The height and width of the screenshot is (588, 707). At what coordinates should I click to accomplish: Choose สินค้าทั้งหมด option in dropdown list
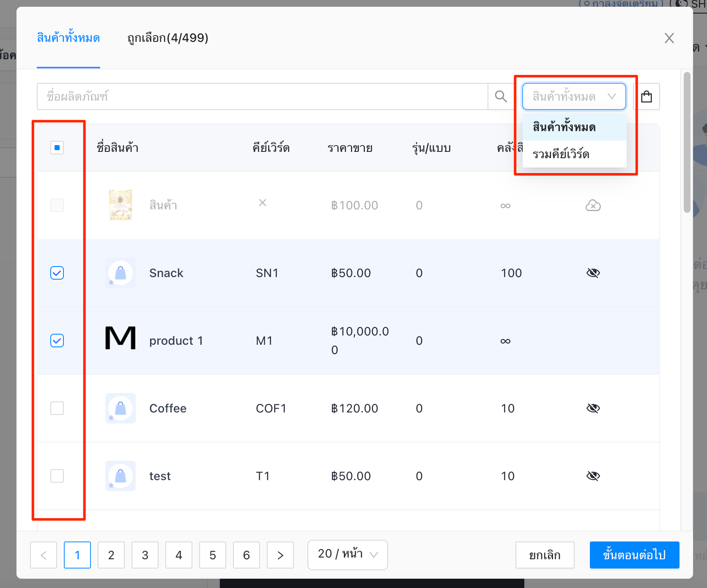point(574,127)
